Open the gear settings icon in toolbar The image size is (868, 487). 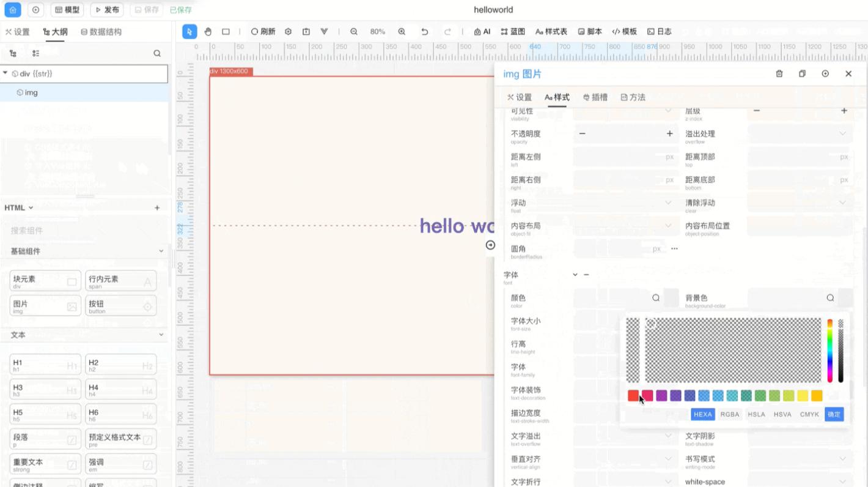pyautogui.click(x=289, y=32)
